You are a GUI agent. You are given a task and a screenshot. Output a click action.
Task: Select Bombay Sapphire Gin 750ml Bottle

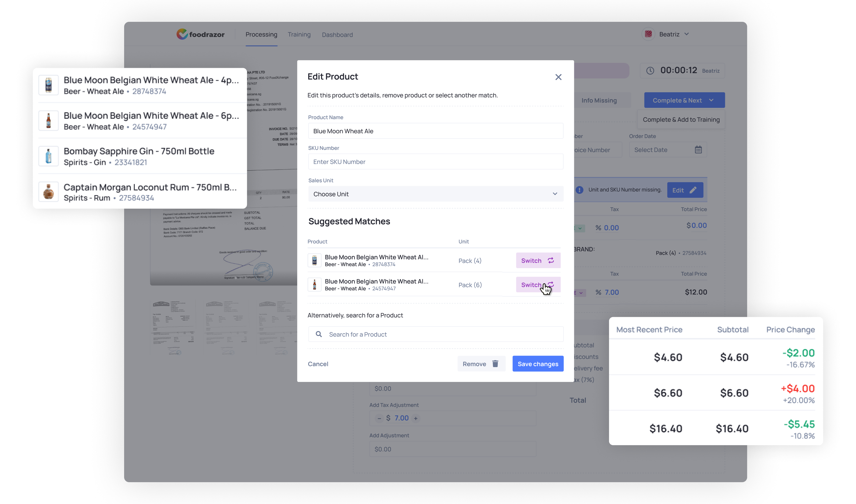[139, 156]
